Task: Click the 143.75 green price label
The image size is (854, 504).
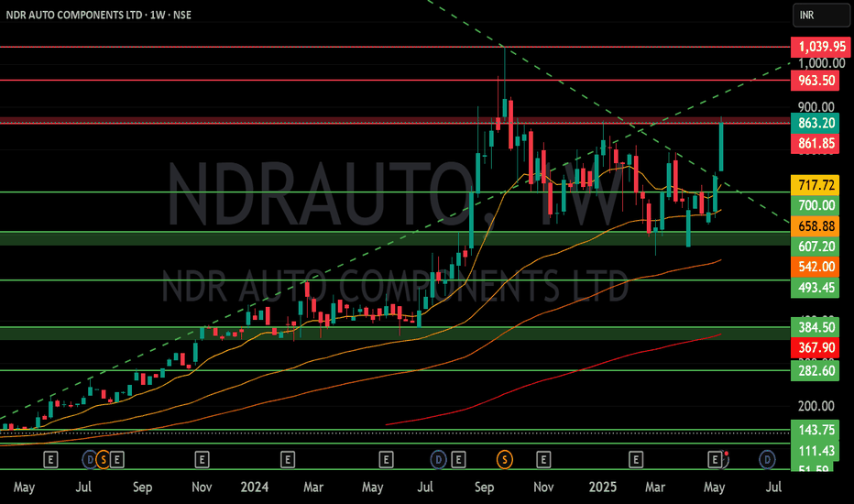Action: point(816,430)
